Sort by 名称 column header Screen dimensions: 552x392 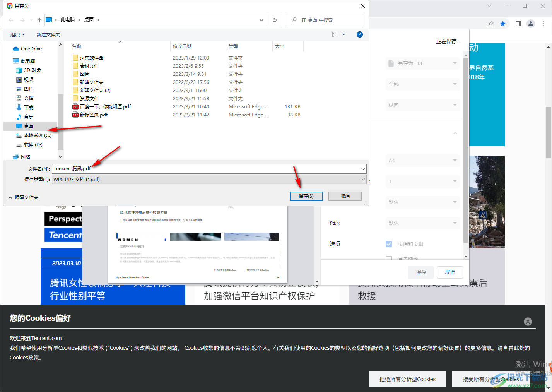coord(77,46)
